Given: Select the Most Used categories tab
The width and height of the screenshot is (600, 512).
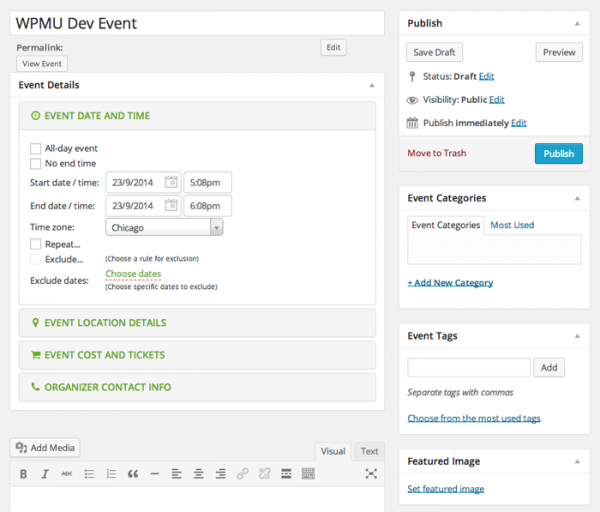Looking at the screenshot, I should click(512, 225).
